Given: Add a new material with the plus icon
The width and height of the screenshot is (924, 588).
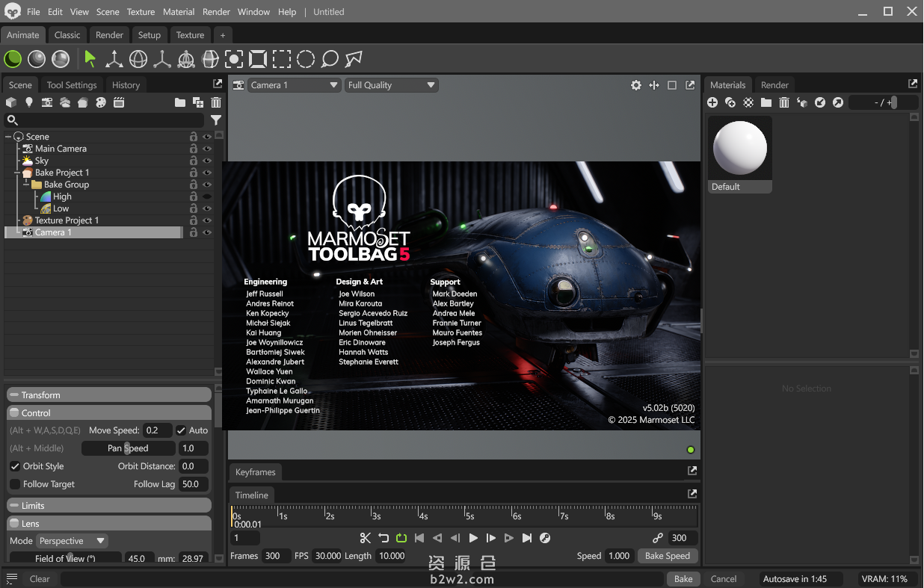Looking at the screenshot, I should pyautogui.click(x=712, y=102).
